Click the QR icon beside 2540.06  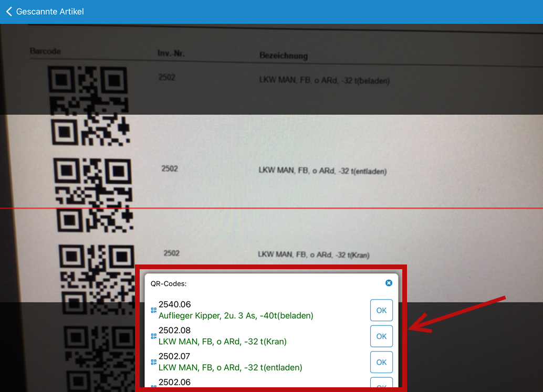click(153, 310)
